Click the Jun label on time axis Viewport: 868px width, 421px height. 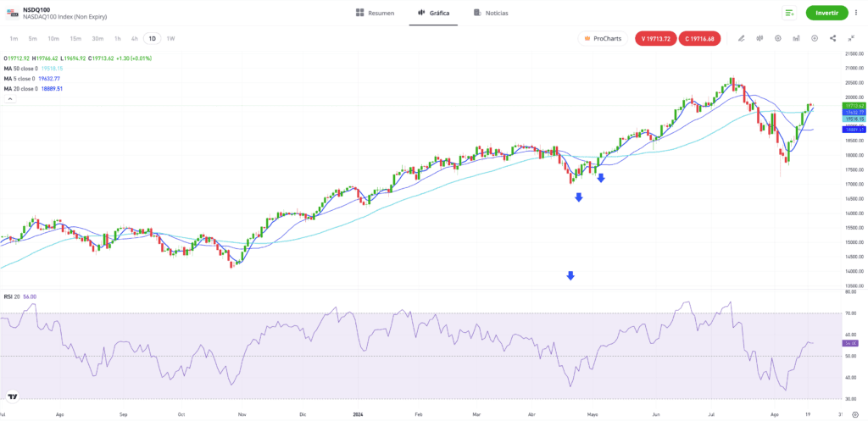pyautogui.click(x=657, y=414)
